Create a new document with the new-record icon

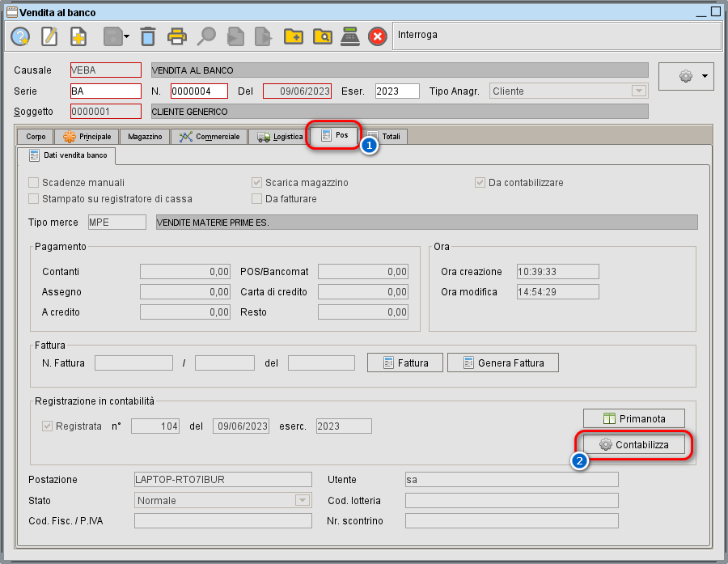(x=78, y=36)
